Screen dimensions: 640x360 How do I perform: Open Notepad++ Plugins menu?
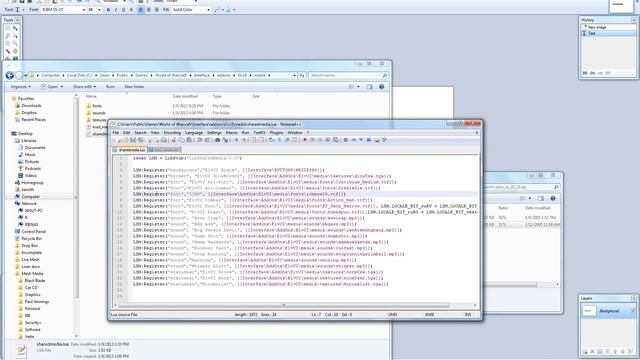click(x=276, y=133)
